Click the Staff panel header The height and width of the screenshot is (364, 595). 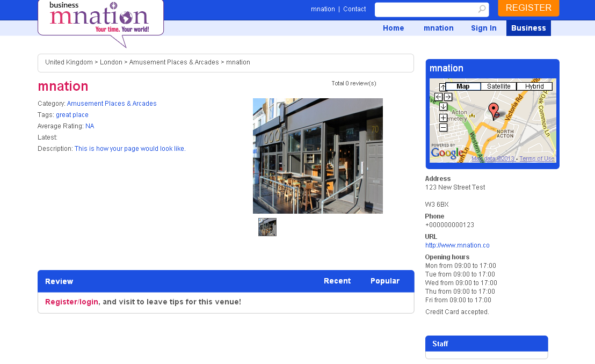click(487, 344)
